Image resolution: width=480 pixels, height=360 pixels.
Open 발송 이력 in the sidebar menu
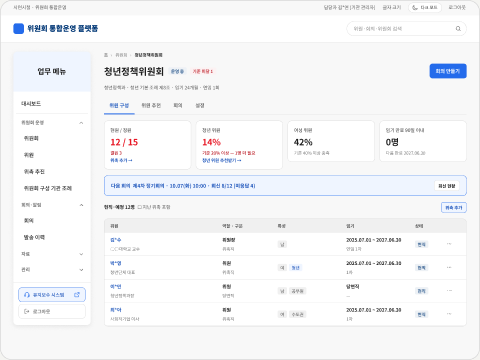point(52,237)
